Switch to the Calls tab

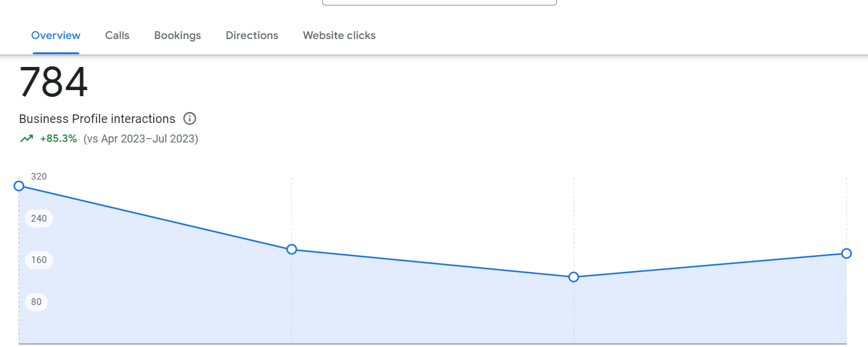tap(117, 35)
